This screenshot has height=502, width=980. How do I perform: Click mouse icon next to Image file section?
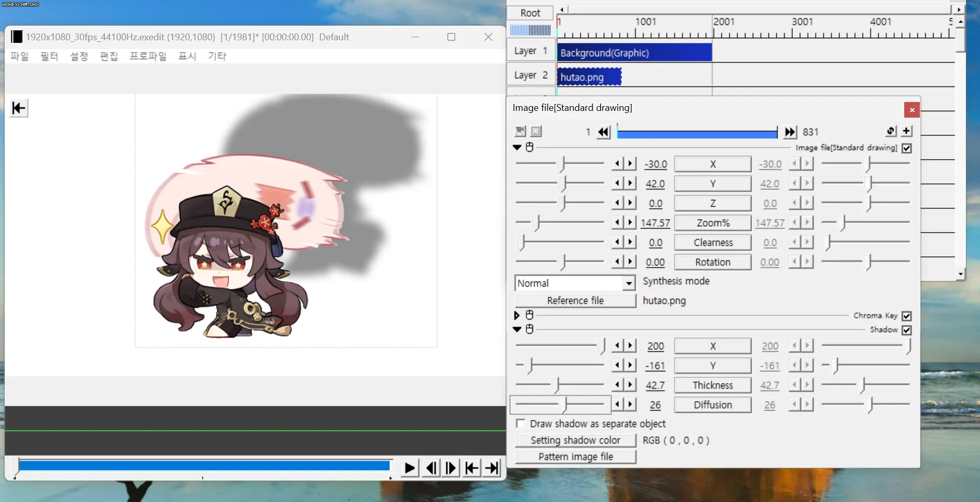click(x=529, y=147)
